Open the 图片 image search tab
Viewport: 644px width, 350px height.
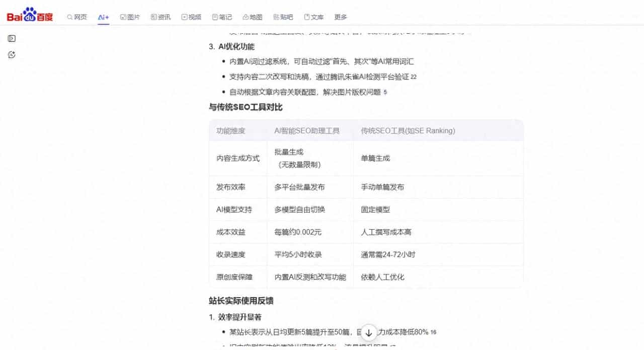[x=130, y=17]
